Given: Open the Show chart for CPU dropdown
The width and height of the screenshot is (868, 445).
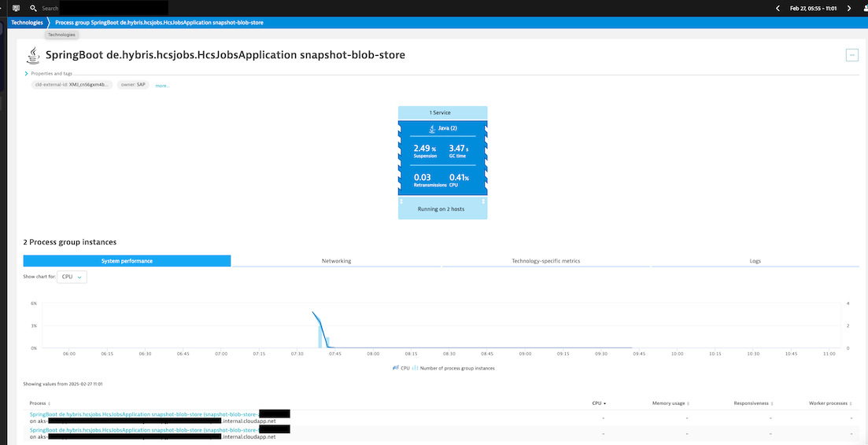Looking at the screenshot, I should [72, 277].
